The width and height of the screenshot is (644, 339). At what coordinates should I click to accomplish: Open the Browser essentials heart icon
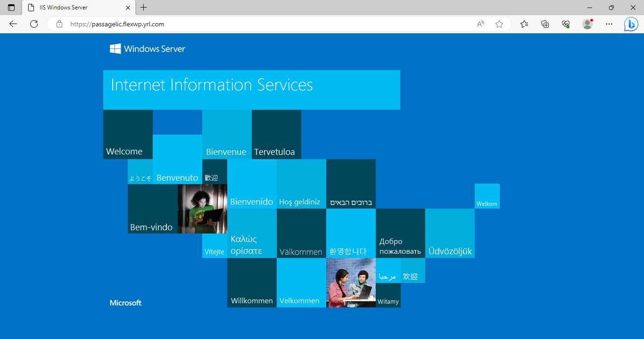pos(566,24)
